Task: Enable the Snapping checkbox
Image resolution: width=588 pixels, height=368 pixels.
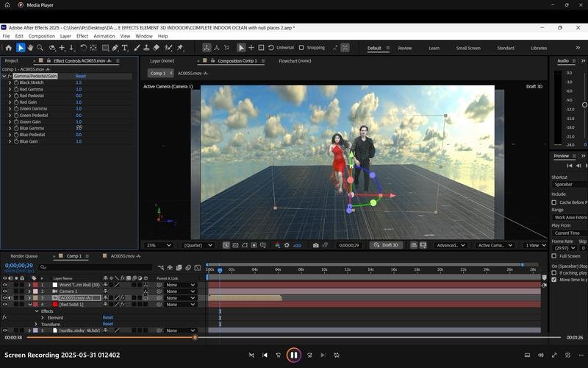Action: (x=301, y=48)
